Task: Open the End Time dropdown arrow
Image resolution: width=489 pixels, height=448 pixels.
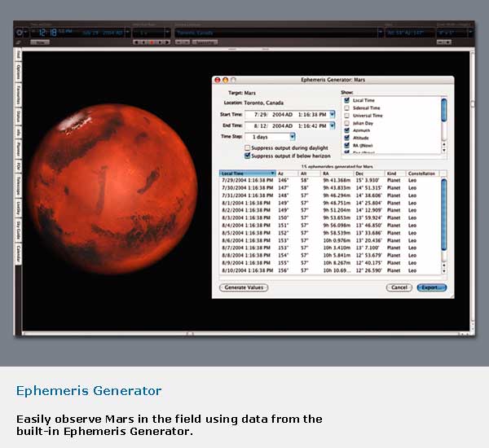Action: tap(333, 125)
